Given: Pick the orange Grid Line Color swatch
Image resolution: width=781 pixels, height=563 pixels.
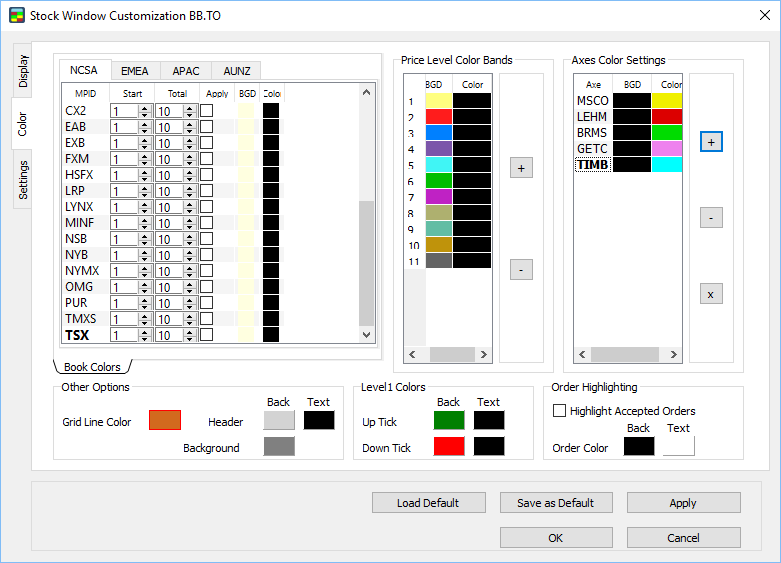Looking at the screenshot, I should click(x=165, y=421).
